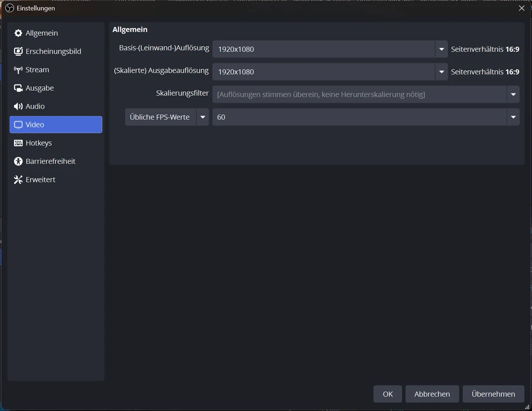
Task: Click the Einstellungen window title text
Action: 36,8
